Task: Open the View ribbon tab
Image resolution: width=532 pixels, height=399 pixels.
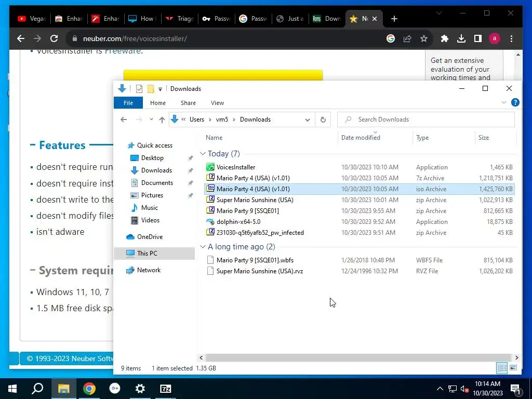Action: coord(217,103)
